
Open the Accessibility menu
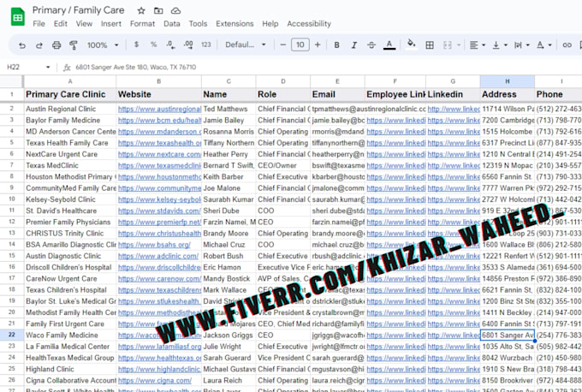pos(309,24)
